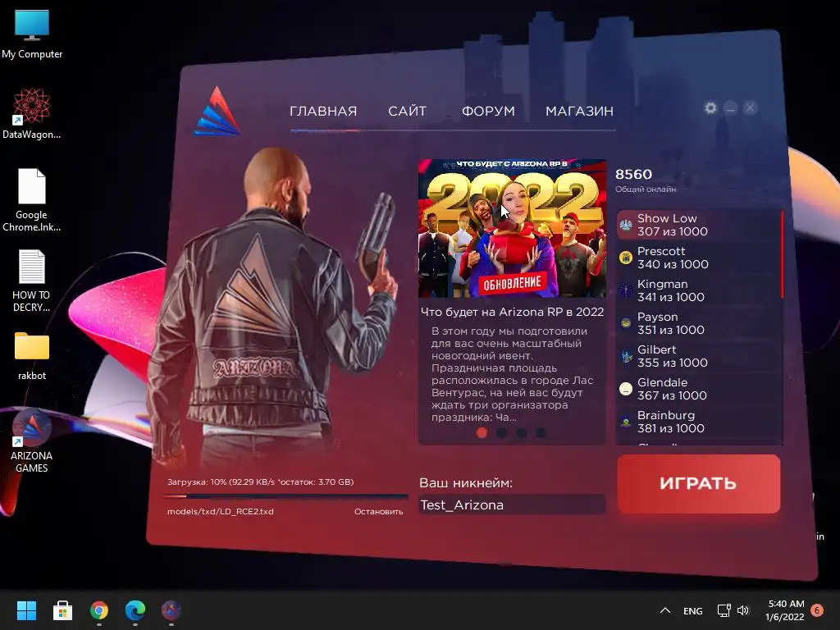
Task: Click Остановить to stop download
Action: tap(378, 512)
